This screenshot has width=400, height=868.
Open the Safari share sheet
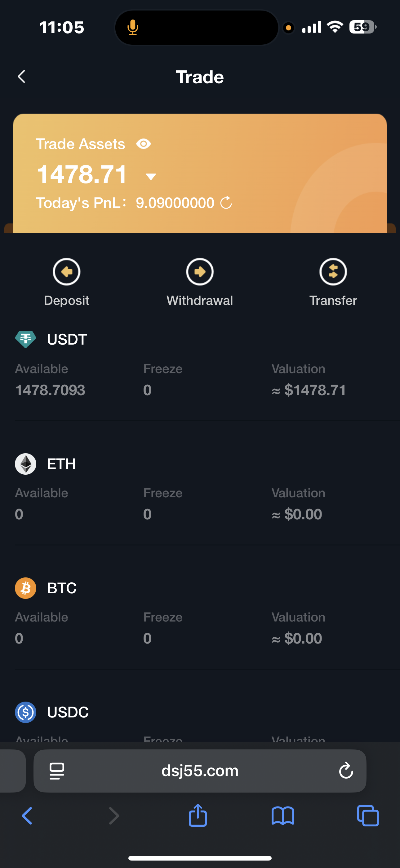pos(198,816)
